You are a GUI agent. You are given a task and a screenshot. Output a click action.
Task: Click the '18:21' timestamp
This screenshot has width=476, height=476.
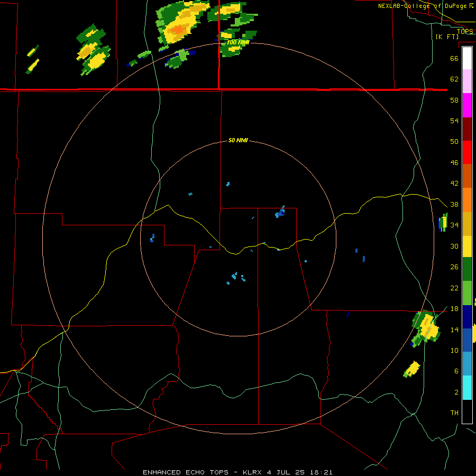pyautogui.click(x=321, y=472)
